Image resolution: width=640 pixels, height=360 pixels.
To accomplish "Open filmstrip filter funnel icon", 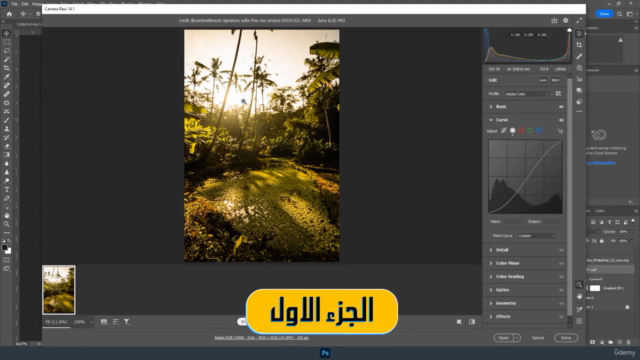I will click(127, 322).
